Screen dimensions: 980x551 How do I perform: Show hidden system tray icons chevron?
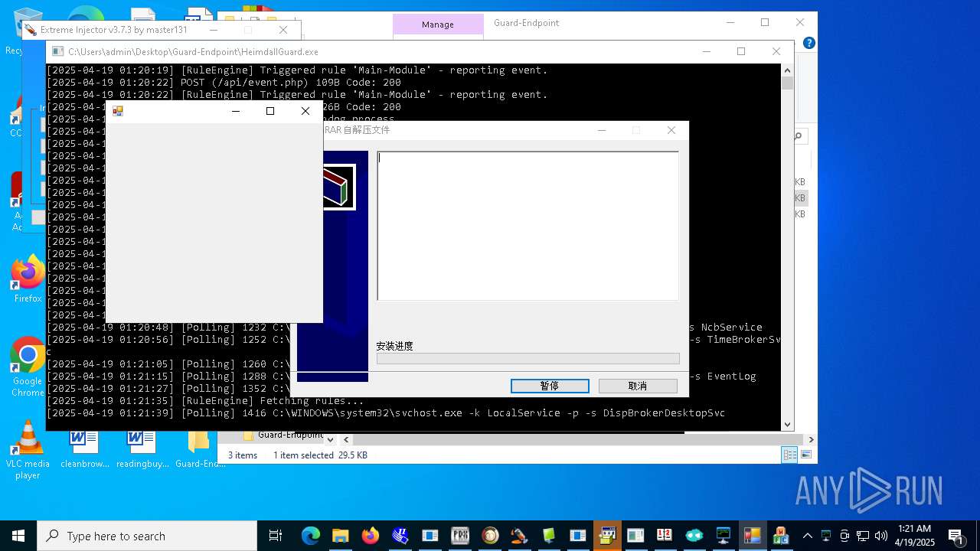point(807,536)
